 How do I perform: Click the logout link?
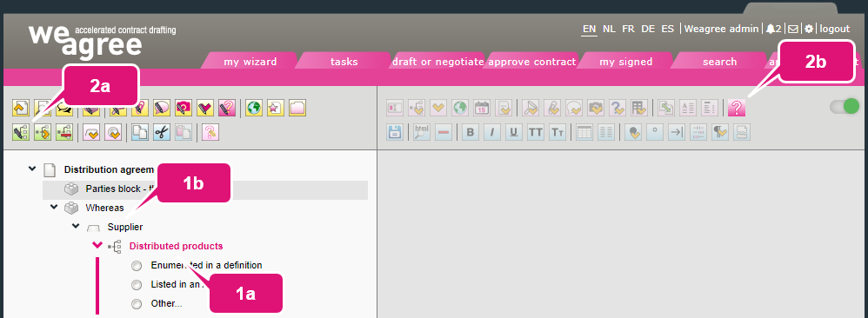point(835,29)
